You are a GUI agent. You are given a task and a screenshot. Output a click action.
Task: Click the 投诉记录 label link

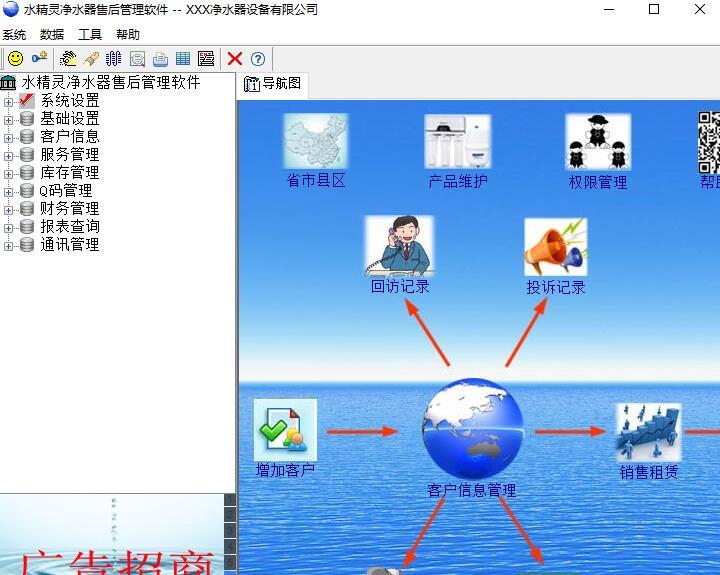click(x=556, y=288)
